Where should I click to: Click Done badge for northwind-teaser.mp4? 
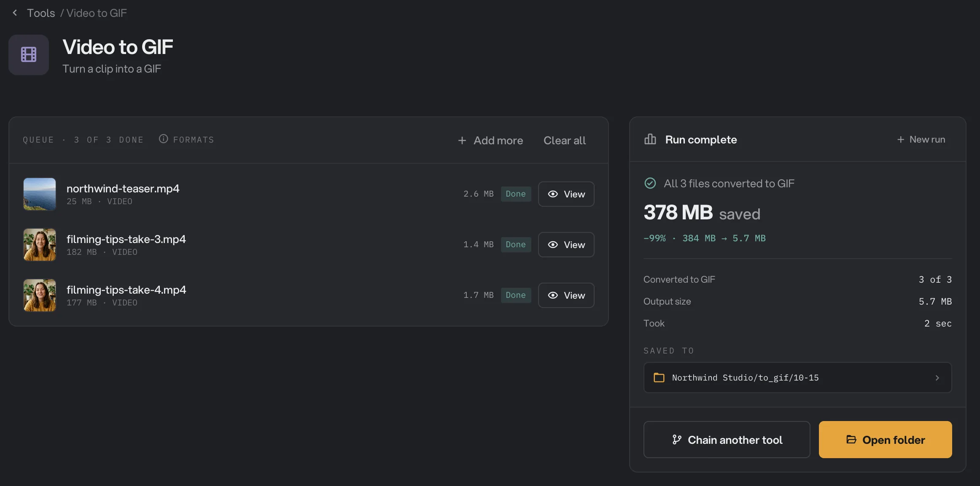[516, 194]
